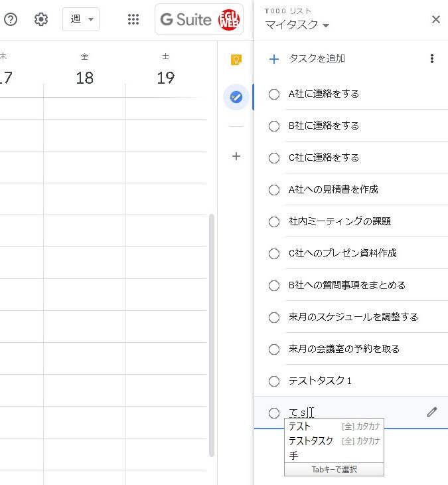This screenshot has width=448, height=485.
Task: Mark 'A社に連絡をする' as complete
Action: [274, 94]
